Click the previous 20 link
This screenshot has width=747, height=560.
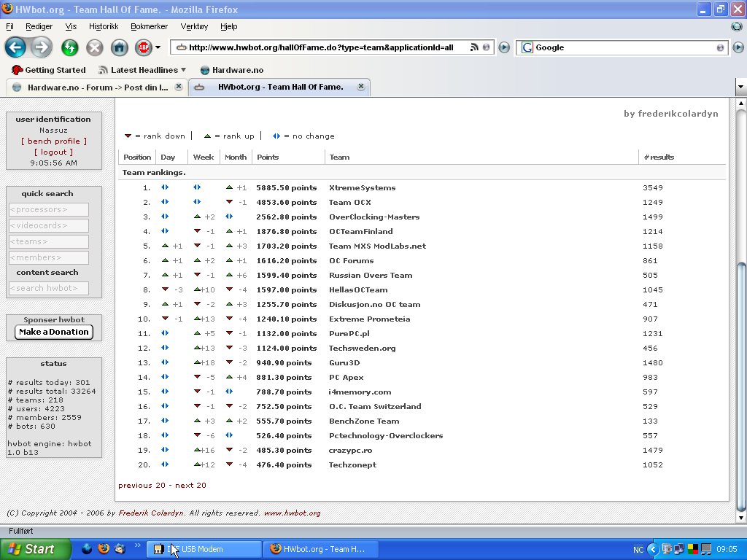pyautogui.click(x=142, y=485)
